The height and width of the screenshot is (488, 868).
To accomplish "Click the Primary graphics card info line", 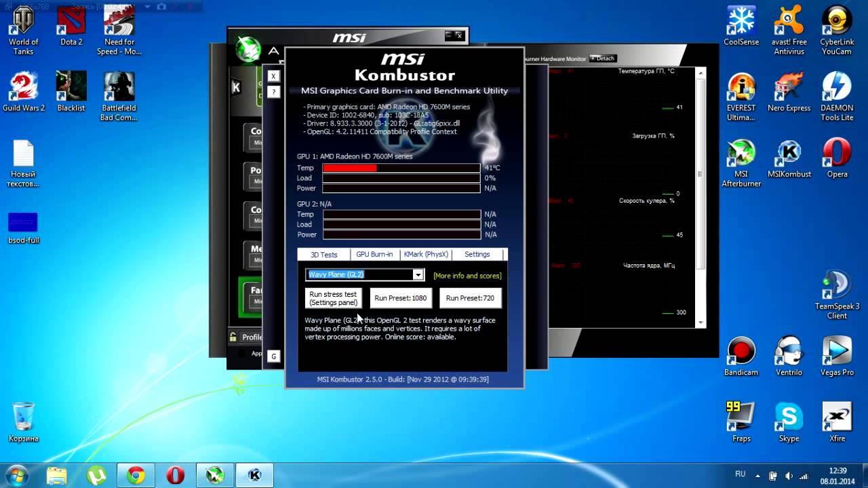I will tap(387, 107).
